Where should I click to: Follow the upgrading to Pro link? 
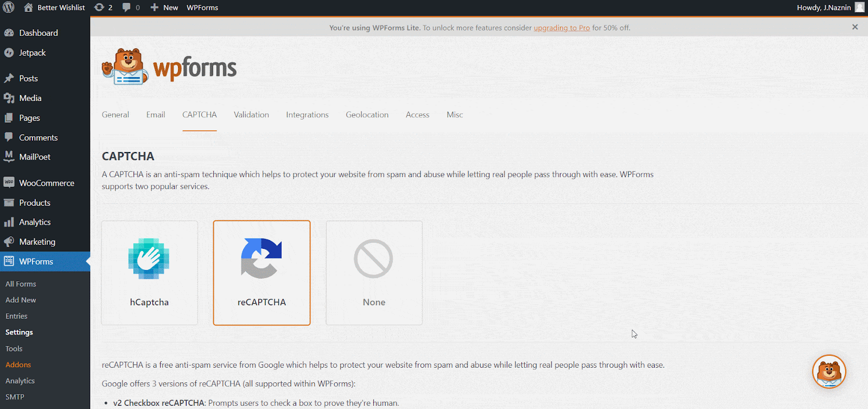point(561,28)
